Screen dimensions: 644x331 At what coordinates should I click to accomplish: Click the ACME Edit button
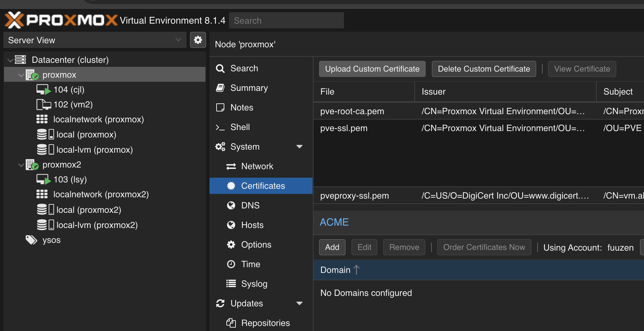(x=364, y=247)
